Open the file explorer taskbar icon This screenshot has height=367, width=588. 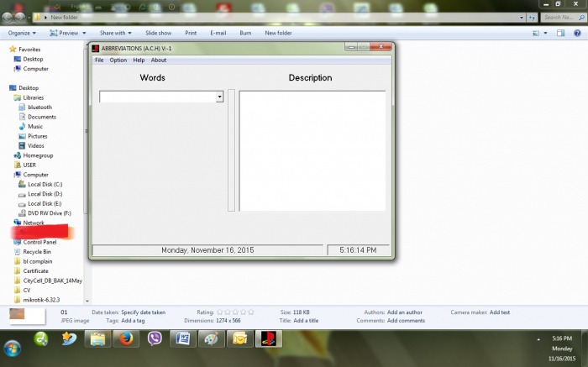[x=97, y=339]
